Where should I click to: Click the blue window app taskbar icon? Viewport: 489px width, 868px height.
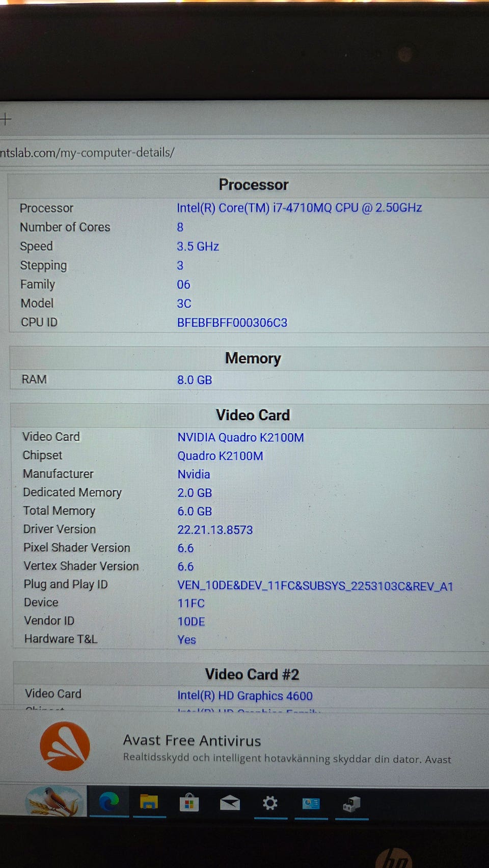point(311,803)
